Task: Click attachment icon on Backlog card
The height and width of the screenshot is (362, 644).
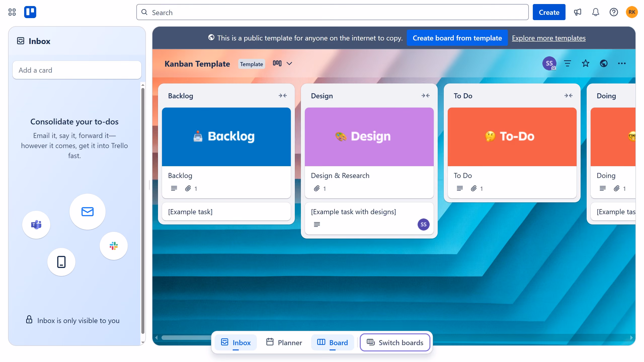Action: click(x=188, y=188)
